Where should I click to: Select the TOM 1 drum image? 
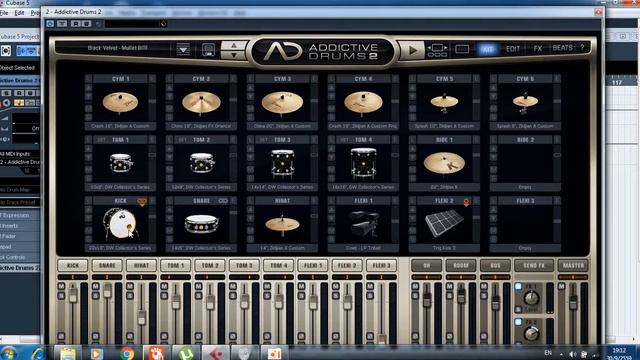pos(120,163)
